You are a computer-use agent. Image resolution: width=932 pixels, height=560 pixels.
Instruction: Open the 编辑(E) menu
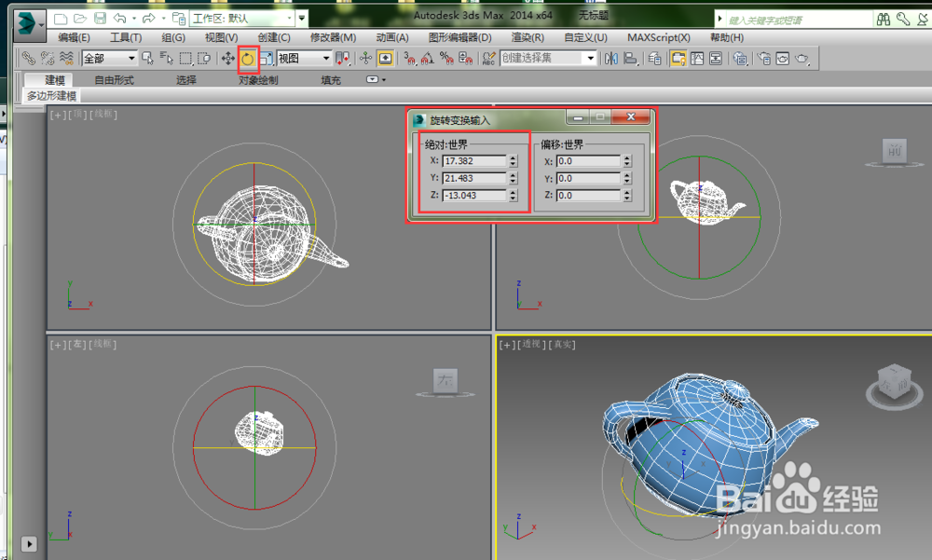[x=74, y=37]
